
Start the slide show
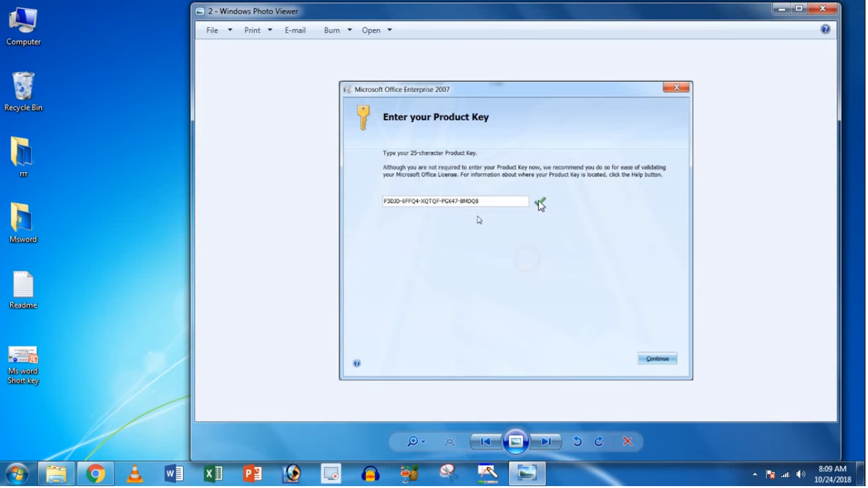click(516, 441)
